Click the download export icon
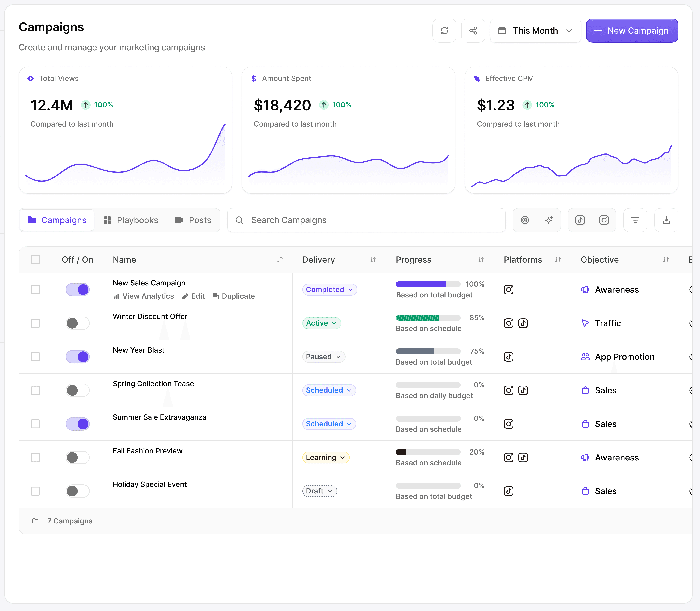 click(666, 220)
